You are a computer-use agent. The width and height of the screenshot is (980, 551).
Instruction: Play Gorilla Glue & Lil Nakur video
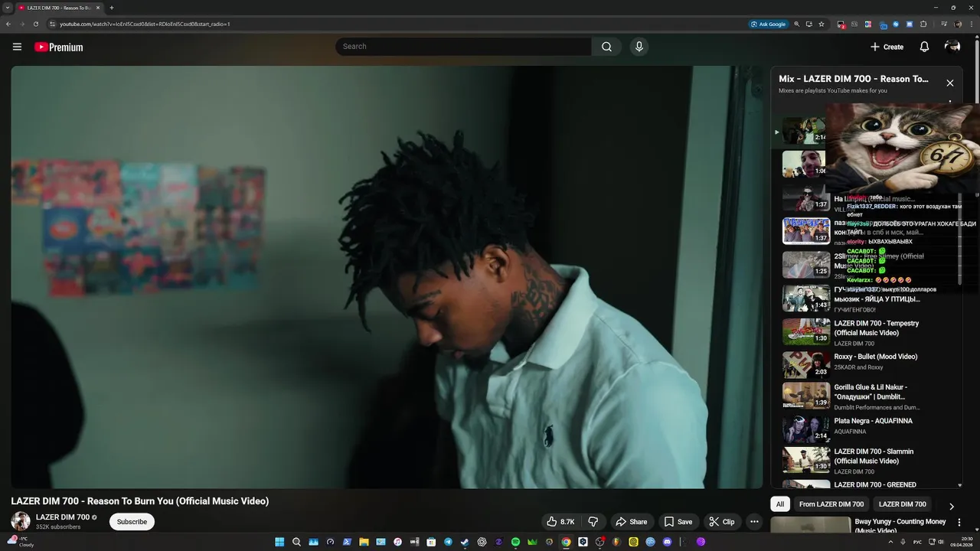click(866, 396)
